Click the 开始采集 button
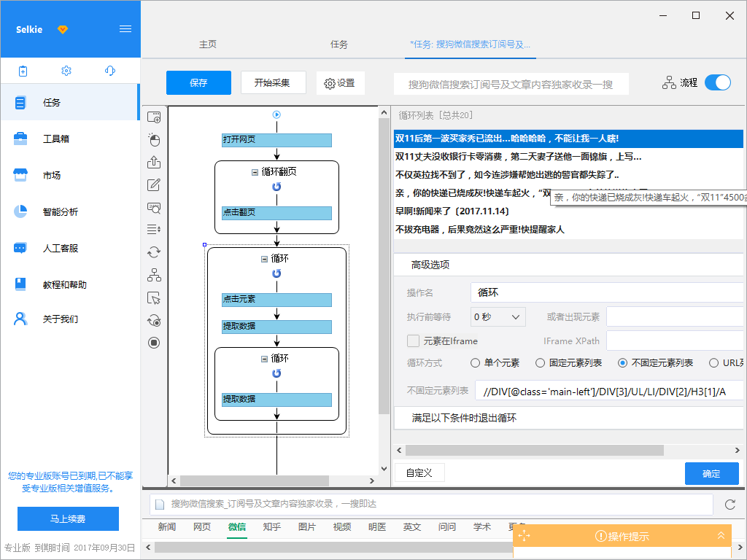The image size is (747, 560). (274, 82)
